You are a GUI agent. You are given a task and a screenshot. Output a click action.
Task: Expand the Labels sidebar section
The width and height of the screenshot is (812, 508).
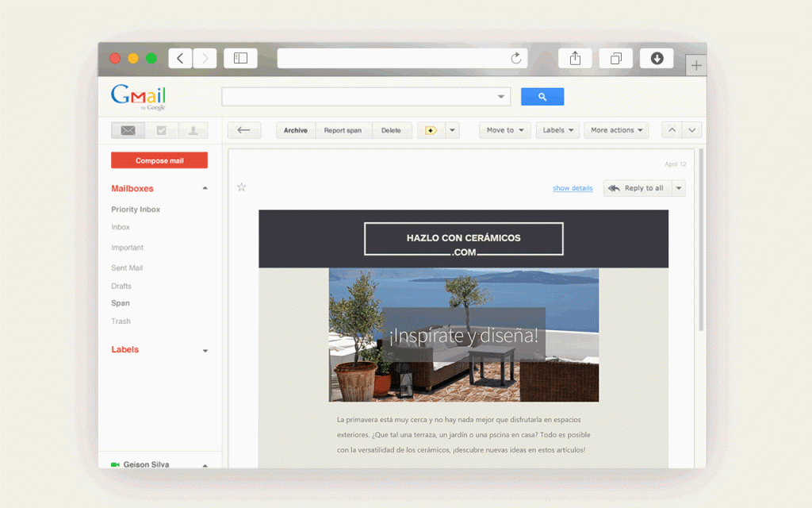point(205,351)
